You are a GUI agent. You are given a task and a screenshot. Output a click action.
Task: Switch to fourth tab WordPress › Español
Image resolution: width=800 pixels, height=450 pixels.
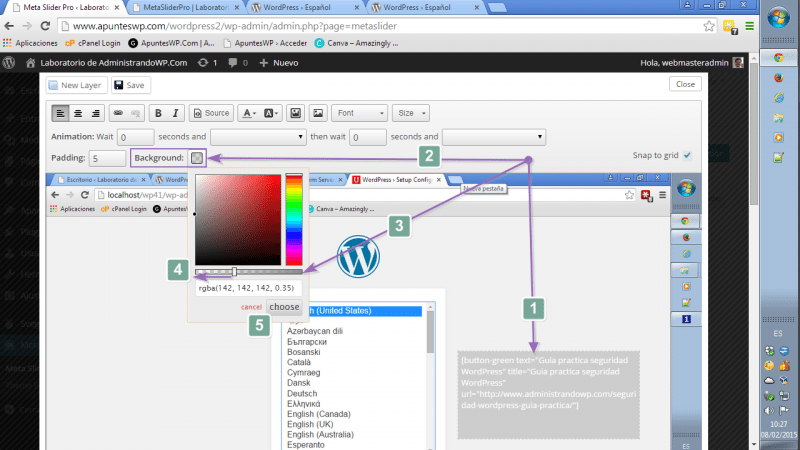click(x=424, y=7)
